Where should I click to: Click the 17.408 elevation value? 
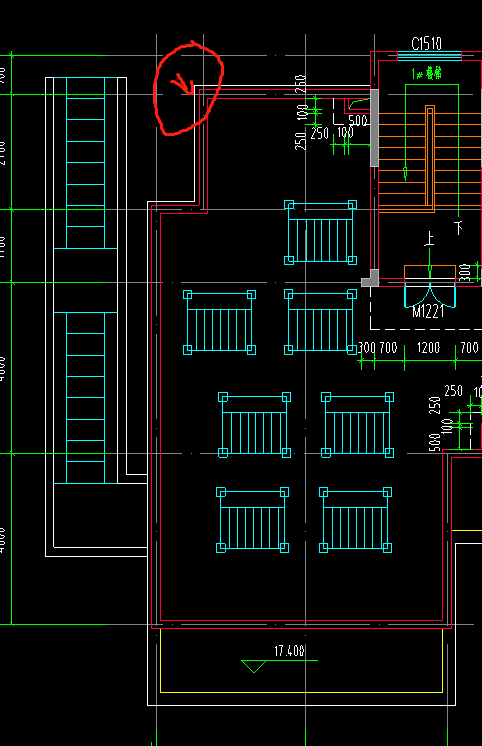coord(289,651)
